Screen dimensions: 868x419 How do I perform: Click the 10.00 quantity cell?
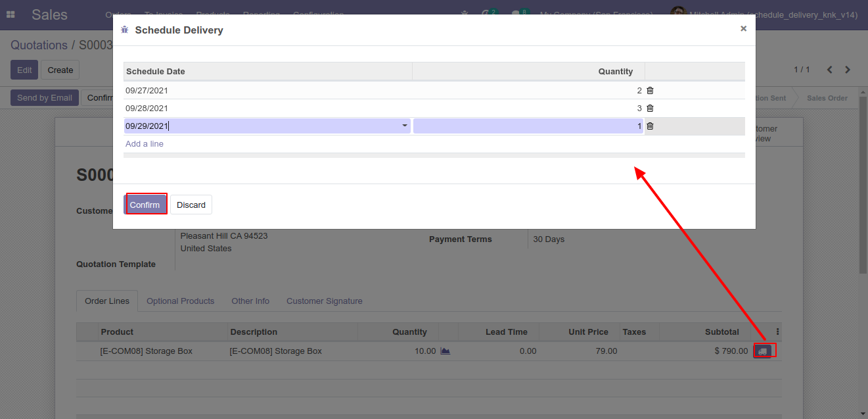point(424,351)
